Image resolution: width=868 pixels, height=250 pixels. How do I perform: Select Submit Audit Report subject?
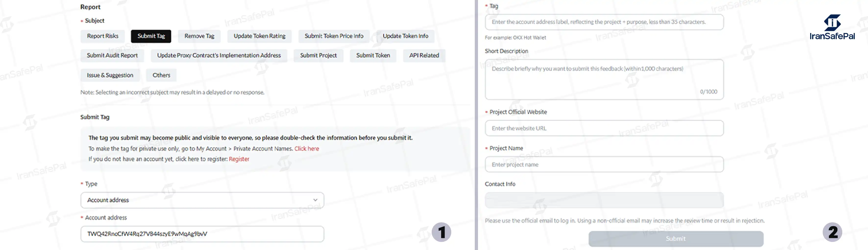(x=112, y=56)
